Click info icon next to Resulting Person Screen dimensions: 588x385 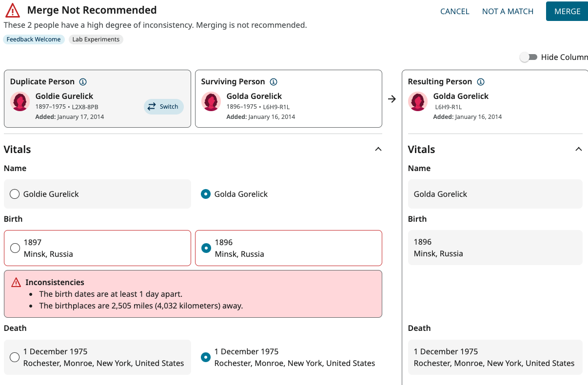(x=481, y=82)
